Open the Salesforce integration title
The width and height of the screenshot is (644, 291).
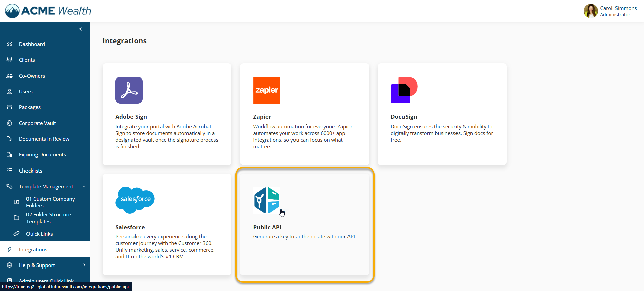tap(130, 227)
